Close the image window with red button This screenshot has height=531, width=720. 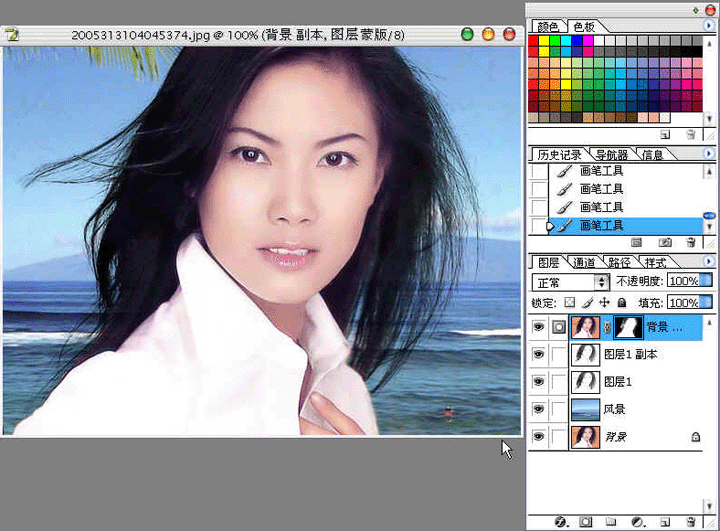coord(509,34)
